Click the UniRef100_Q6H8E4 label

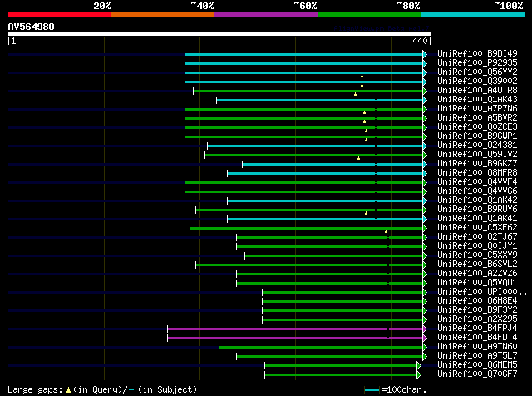coord(477,301)
